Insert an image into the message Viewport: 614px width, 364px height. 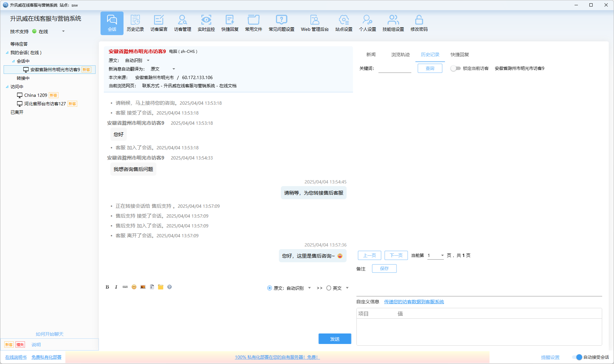point(143,287)
